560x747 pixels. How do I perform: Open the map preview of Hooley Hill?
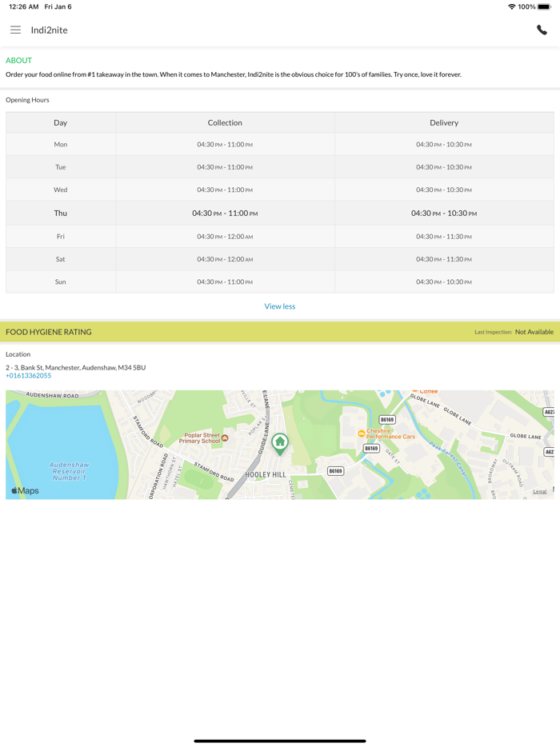(x=280, y=445)
